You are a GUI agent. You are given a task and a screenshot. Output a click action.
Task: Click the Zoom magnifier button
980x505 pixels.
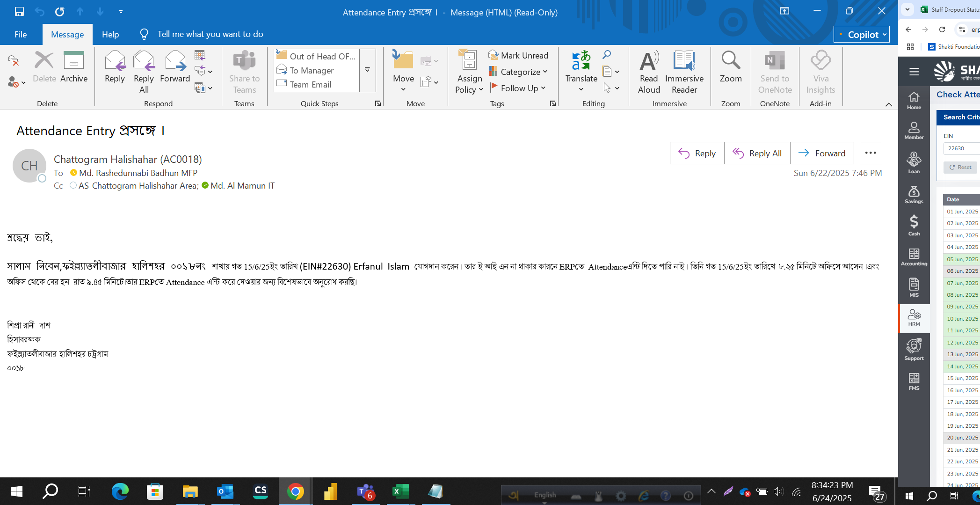pyautogui.click(x=731, y=67)
